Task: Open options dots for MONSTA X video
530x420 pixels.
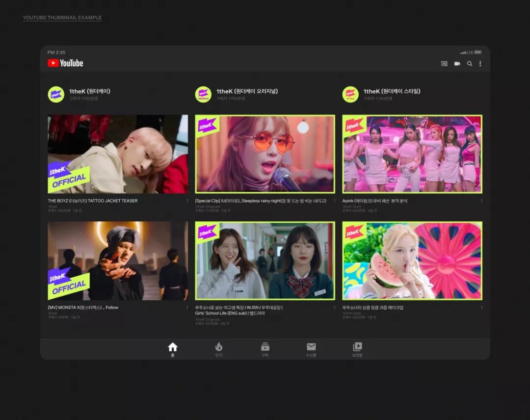Action: tap(187, 308)
